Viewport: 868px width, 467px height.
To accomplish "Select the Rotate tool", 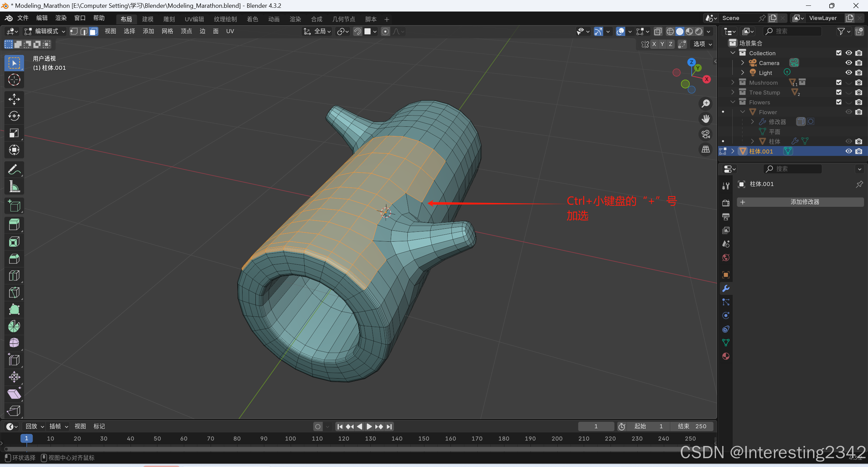I will click(x=14, y=116).
